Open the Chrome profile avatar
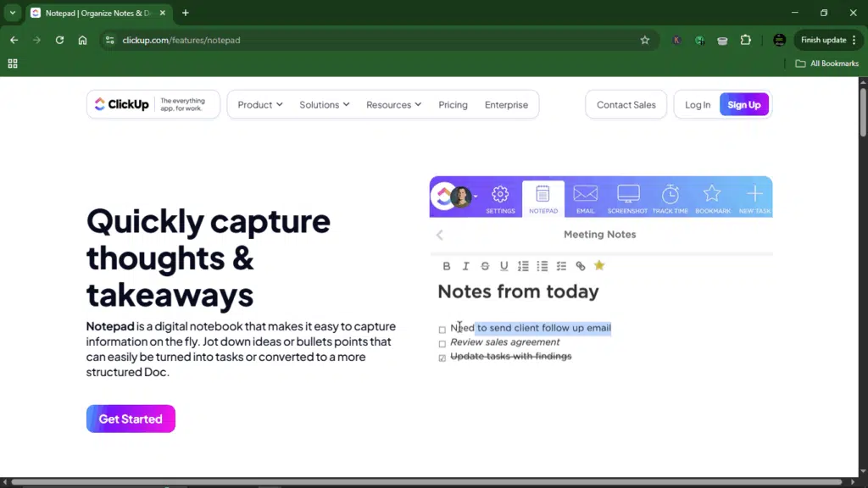The image size is (868, 488). tap(780, 40)
